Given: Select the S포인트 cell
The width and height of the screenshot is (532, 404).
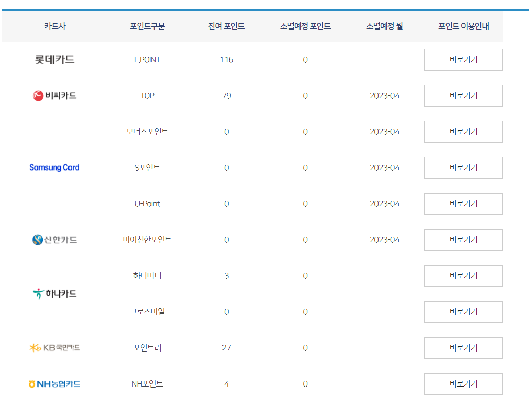Looking at the screenshot, I should [x=147, y=167].
